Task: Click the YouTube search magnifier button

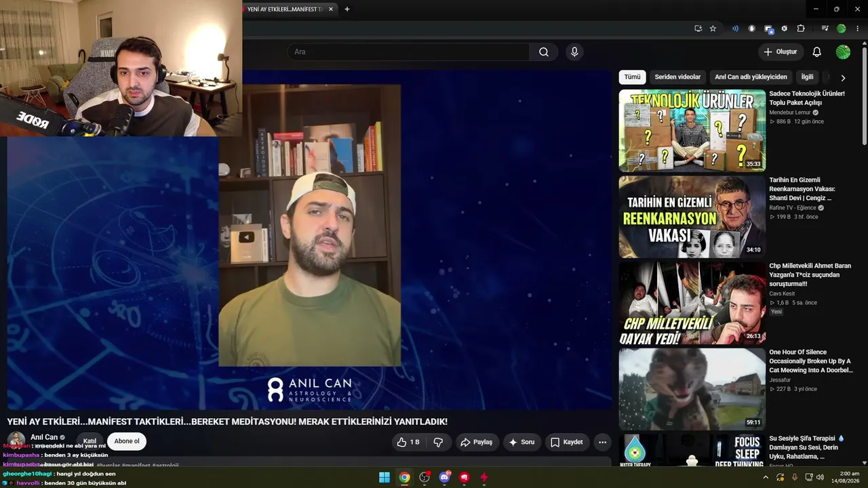Action: (544, 52)
